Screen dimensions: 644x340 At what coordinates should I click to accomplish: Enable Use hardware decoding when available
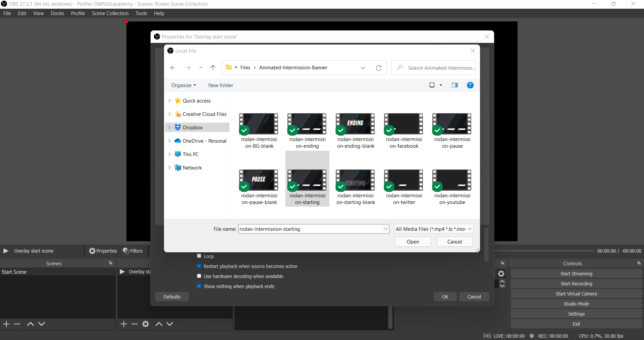[199, 276]
